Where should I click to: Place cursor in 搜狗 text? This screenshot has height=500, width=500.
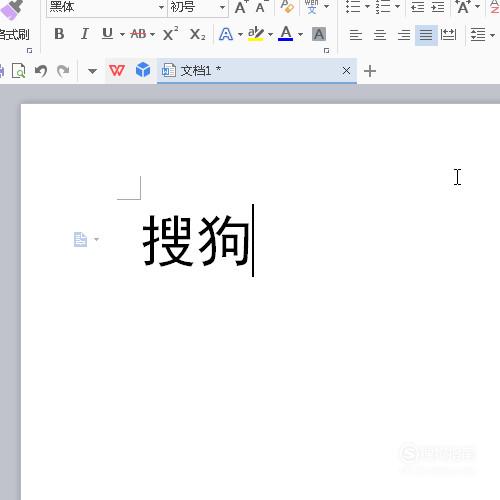(196, 240)
